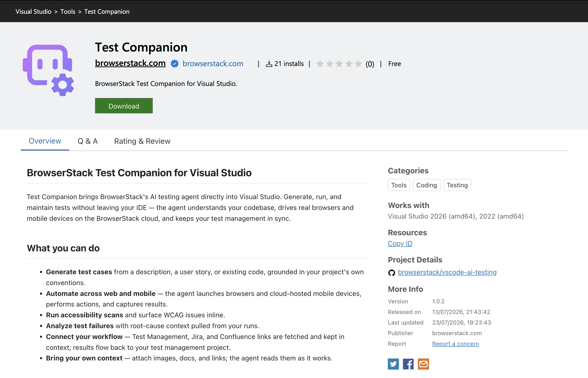Screen dimensions: 588x378
Task: Click the star rating row
Action: click(x=339, y=64)
